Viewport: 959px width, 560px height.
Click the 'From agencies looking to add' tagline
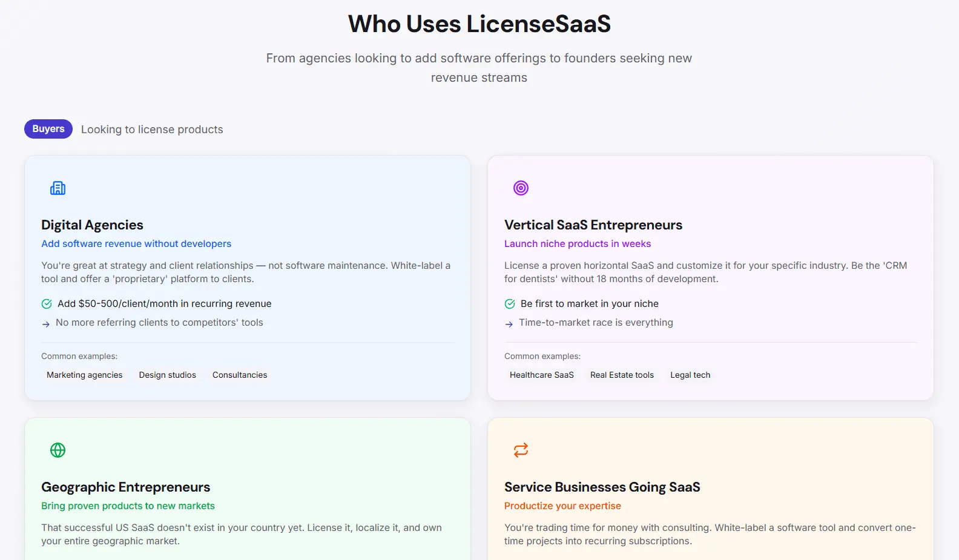tap(479, 68)
